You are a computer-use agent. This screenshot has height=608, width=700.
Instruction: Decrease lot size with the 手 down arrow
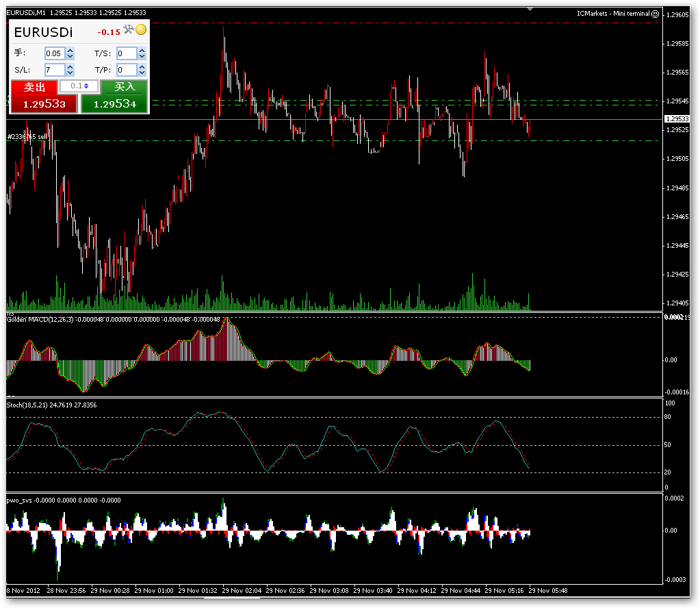[x=70, y=56]
